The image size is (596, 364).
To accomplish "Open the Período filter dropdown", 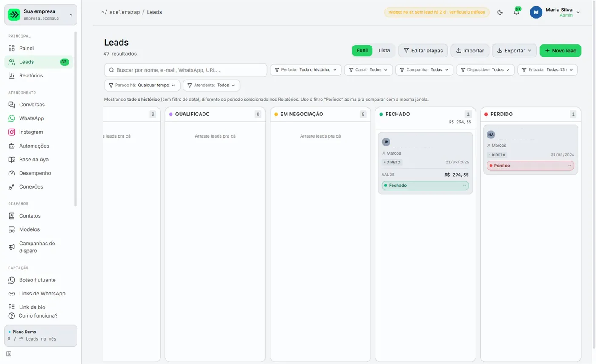I will [x=306, y=69].
